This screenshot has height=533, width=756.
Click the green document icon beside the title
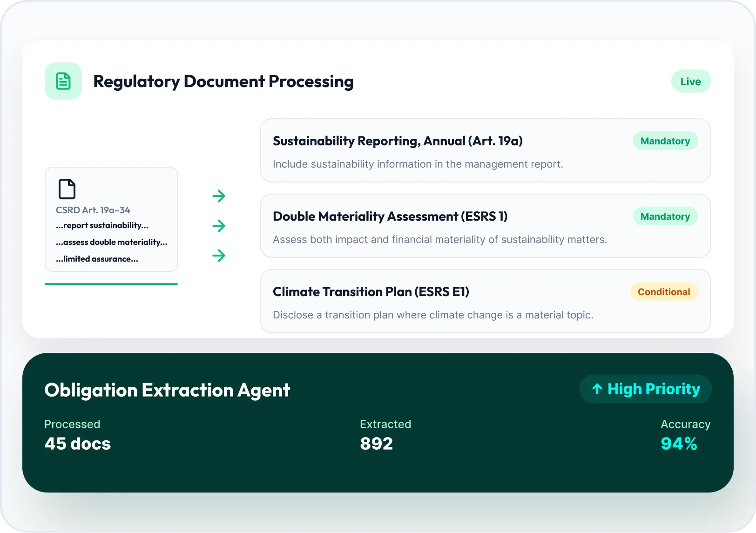[x=63, y=81]
